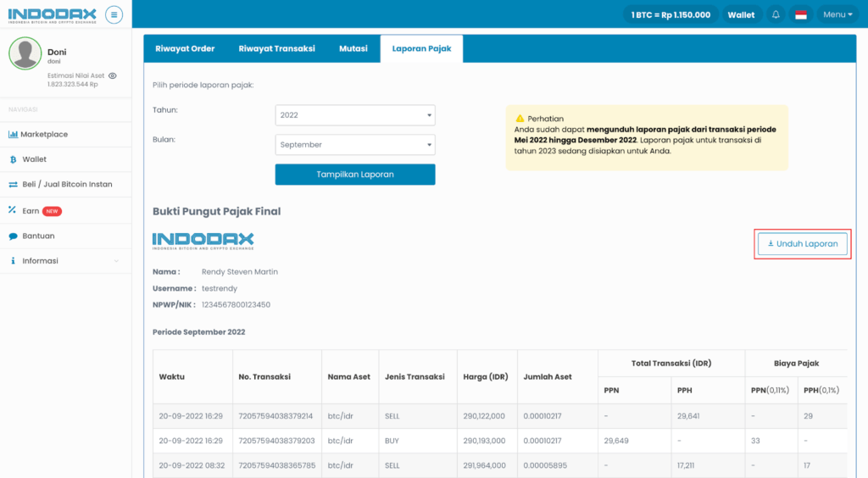Open the top-right Menu dropdown
The height and width of the screenshot is (478, 868).
point(837,15)
